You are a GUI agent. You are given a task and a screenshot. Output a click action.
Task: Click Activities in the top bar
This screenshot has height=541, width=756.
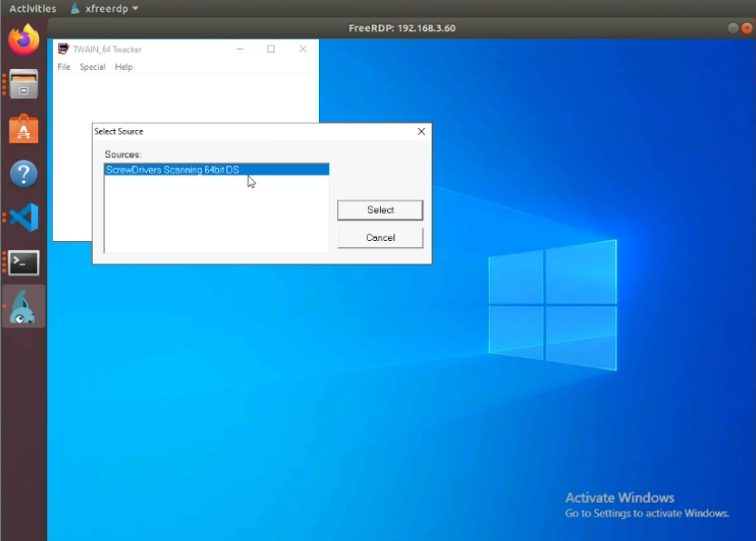click(x=32, y=7)
